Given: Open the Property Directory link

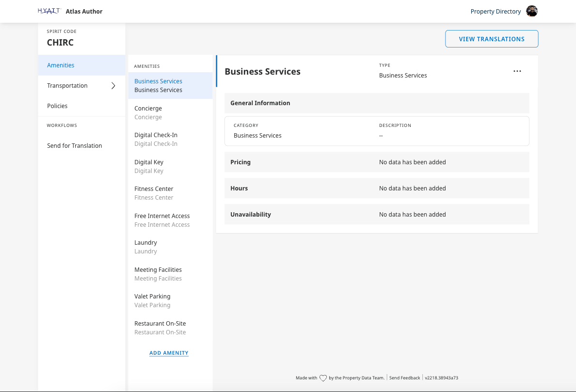Looking at the screenshot, I should [x=496, y=11].
